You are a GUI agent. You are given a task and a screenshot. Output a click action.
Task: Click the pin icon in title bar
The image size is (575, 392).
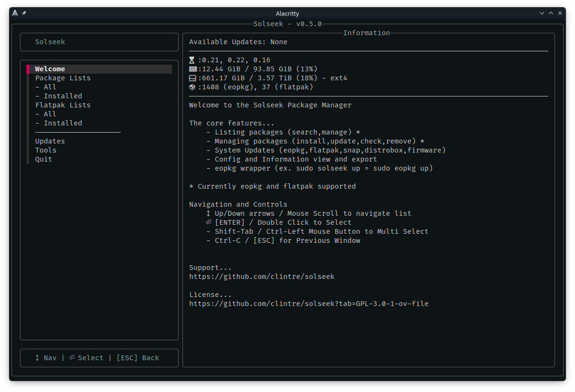tap(24, 13)
